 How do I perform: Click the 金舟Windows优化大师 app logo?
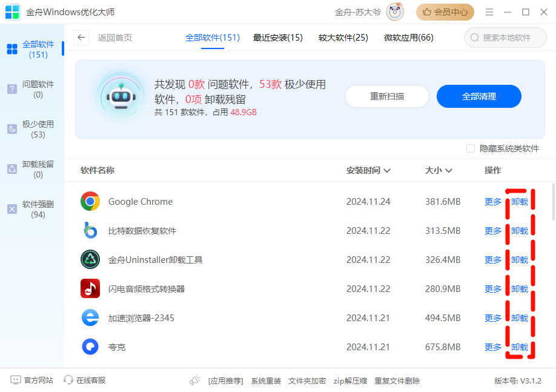click(12, 12)
